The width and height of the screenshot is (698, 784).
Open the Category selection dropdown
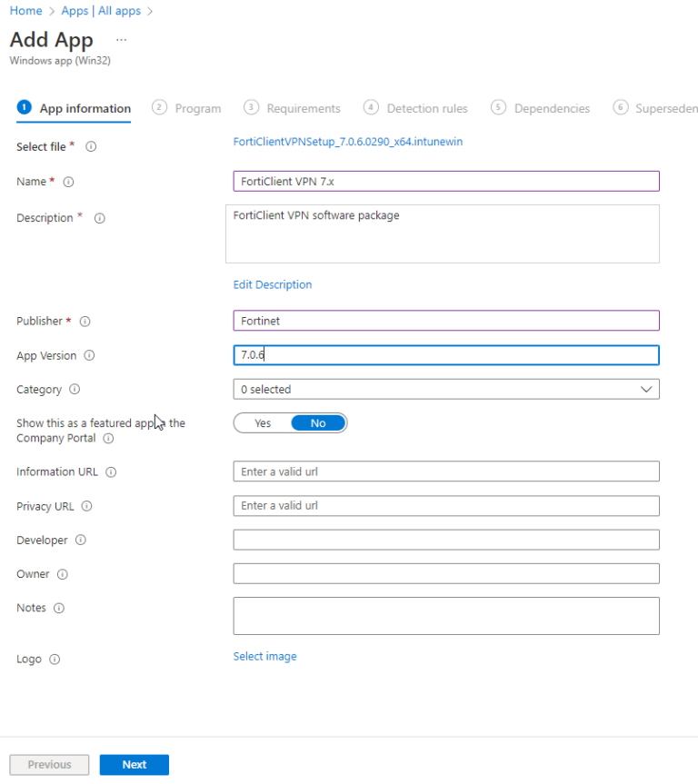point(646,389)
